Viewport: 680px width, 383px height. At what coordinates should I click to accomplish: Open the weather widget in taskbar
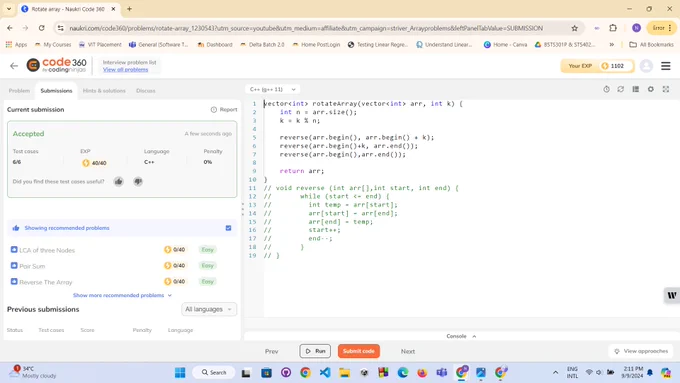33,372
